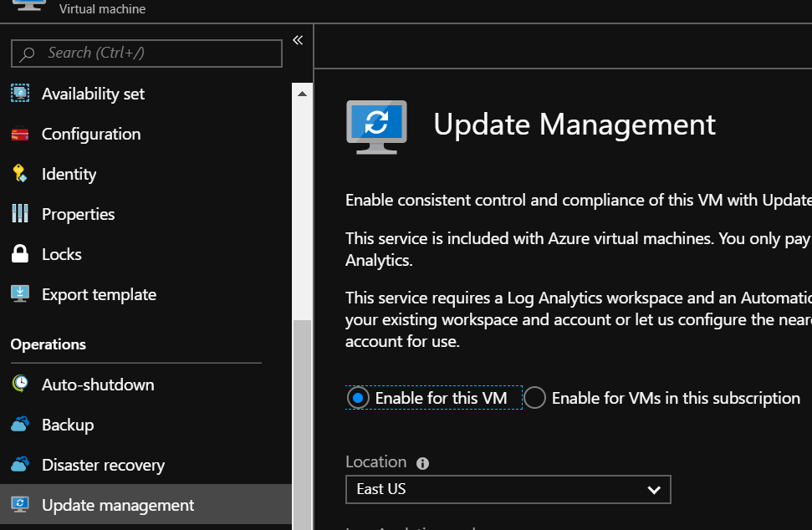Open Disaster recovery menu item
This screenshot has width=812, height=530.
coord(103,465)
